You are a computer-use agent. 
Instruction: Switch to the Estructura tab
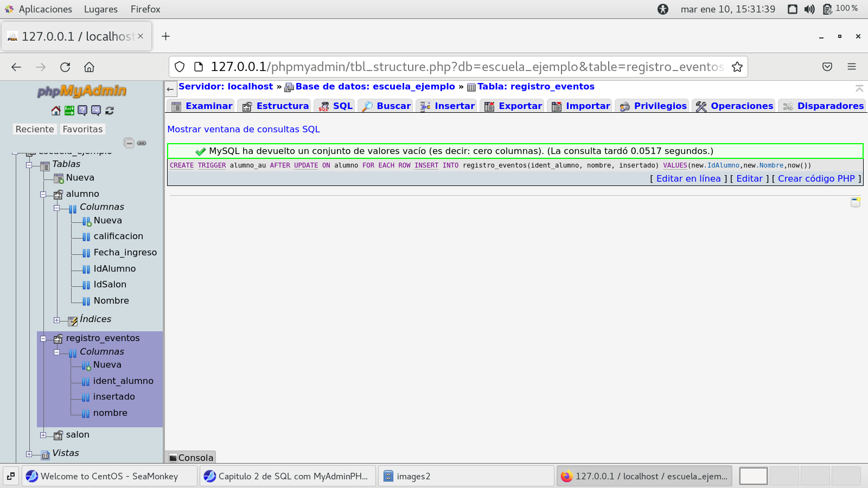282,106
